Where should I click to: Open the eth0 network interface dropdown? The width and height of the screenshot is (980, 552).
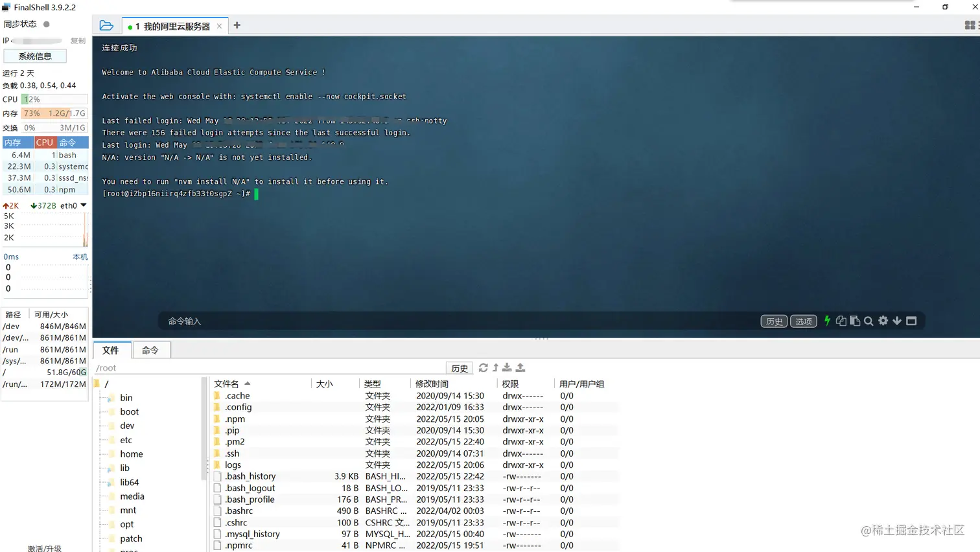point(84,205)
